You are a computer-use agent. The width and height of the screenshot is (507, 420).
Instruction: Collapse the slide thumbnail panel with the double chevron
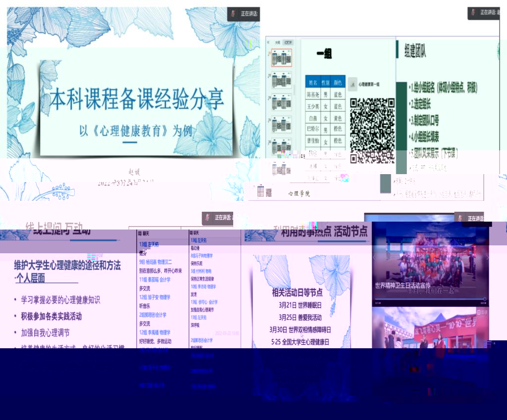(x=268, y=43)
